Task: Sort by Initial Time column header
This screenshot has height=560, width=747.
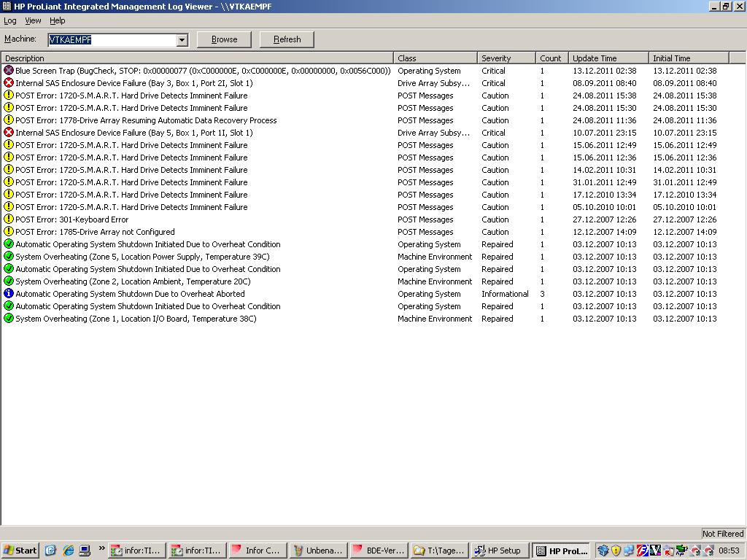Action: (x=689, y=58)
